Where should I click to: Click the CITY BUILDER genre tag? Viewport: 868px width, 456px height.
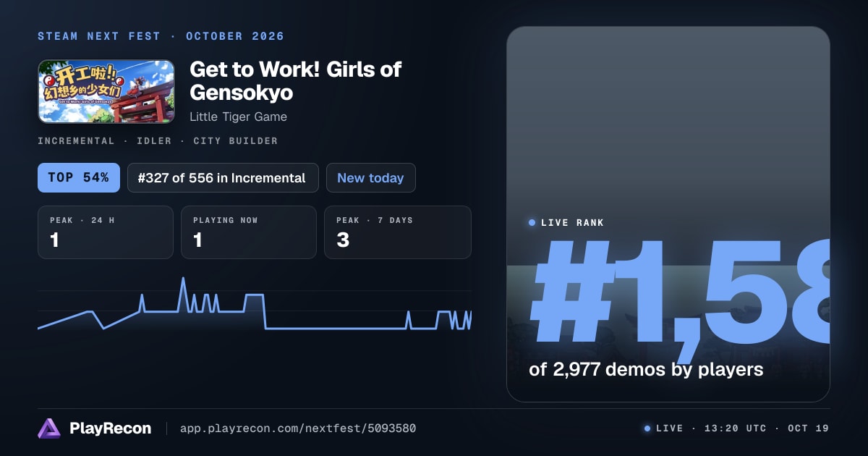235,141
